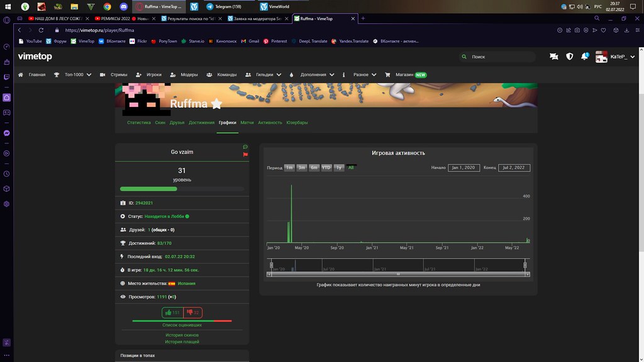644x362 pixels.
Task: Switch to the Матчи profile tab
Action: point(247,123)
